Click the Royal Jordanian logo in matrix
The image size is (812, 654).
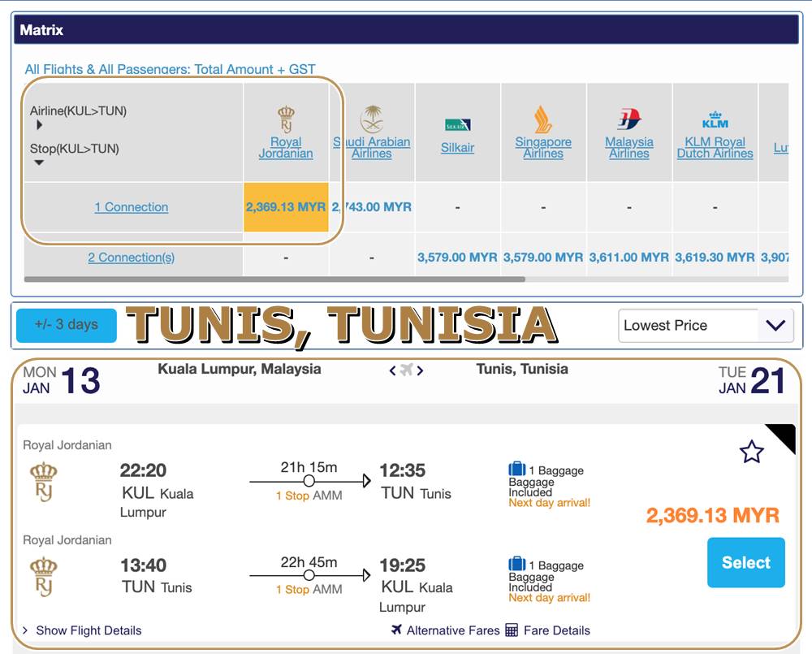[x=286, y=119]
